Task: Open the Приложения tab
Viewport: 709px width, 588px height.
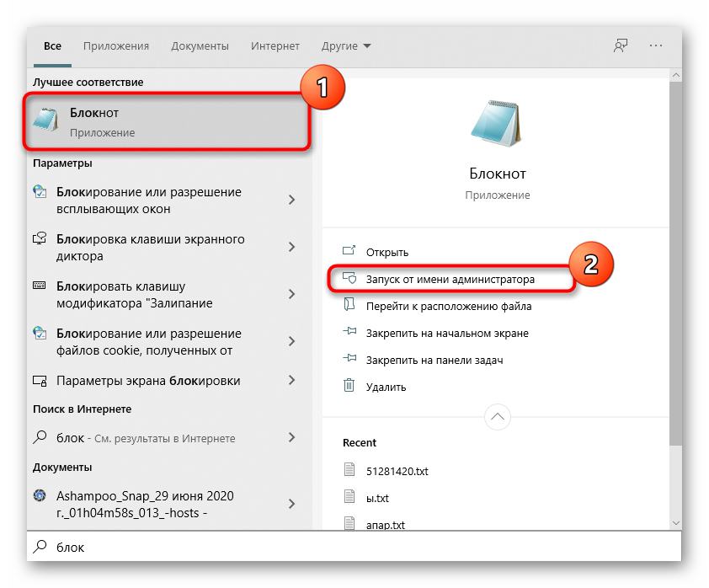Action: 116,46
